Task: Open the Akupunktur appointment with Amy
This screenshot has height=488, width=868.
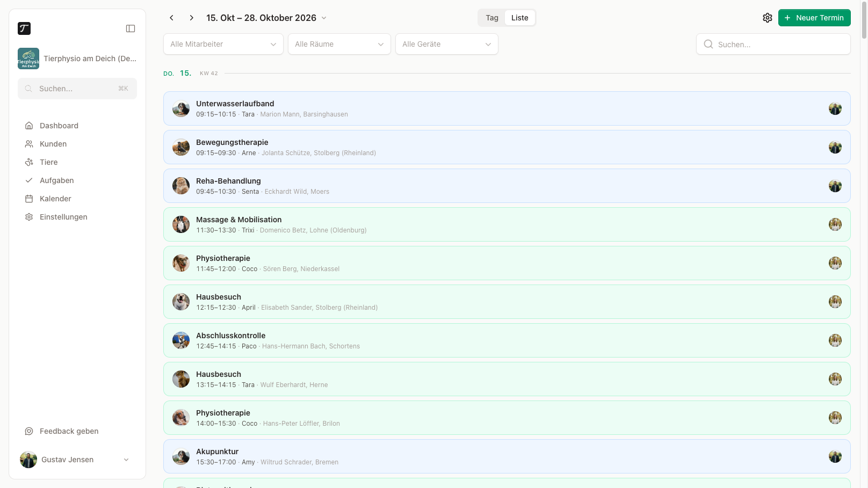Action: pyautogui.click(x=507, y=456)
